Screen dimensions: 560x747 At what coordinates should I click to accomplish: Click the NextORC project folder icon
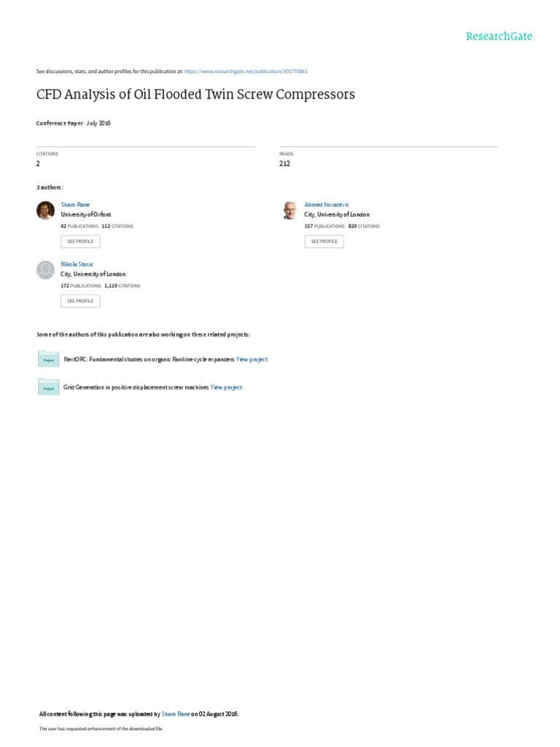(x=48, y=359)
